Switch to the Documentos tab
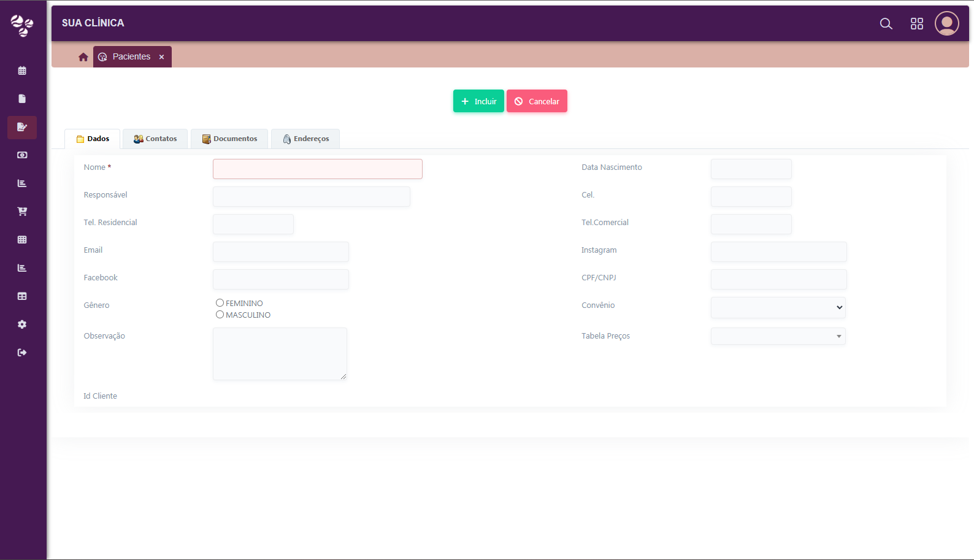This screenshot has height=560, width=974. [229, 139]
